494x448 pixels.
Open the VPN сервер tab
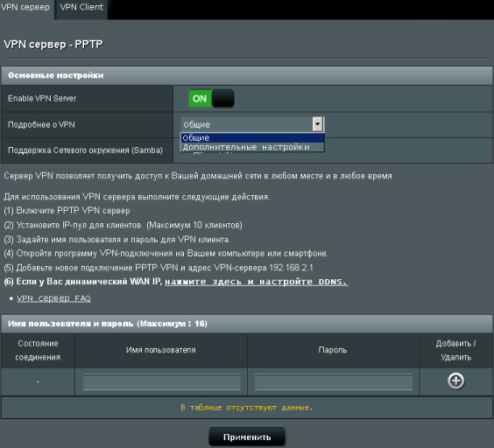[x=25, y=8]
